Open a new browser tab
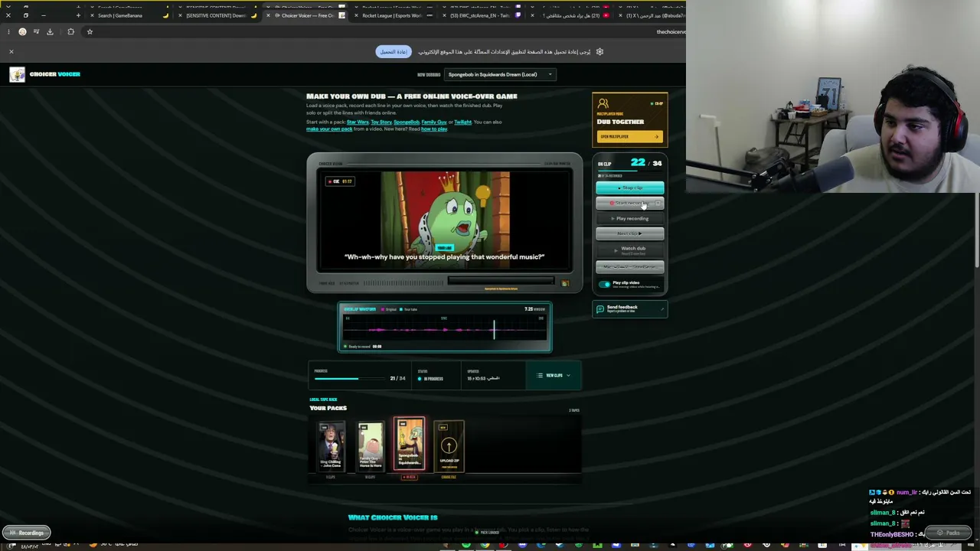The image size is (980, 551). (x=78, y=15)
